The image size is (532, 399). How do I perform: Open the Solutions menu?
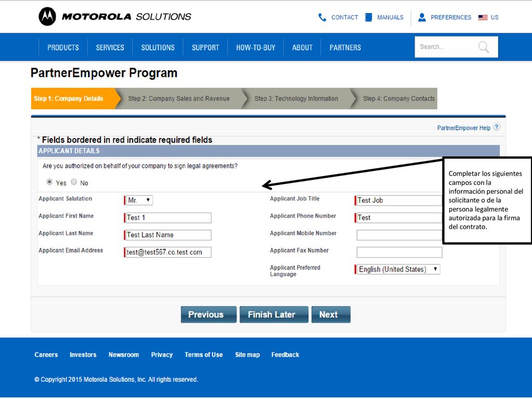158,47
